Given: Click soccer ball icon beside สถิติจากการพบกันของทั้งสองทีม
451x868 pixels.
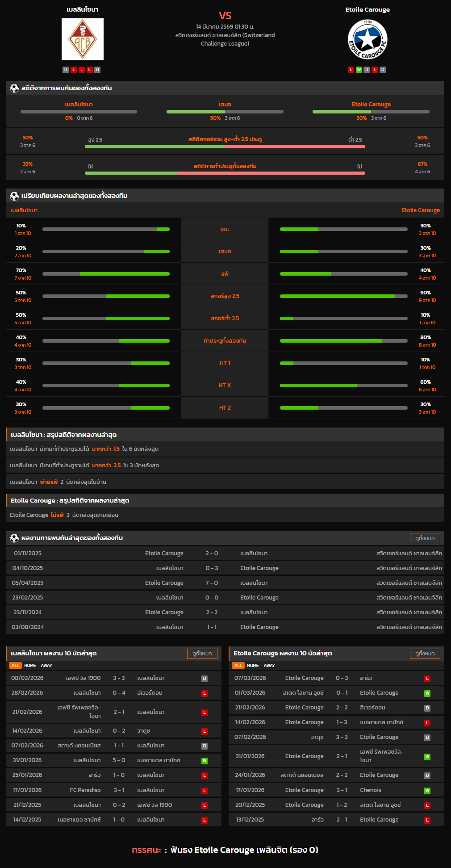Looking at the screenshot, I should [x=14, y=88].
